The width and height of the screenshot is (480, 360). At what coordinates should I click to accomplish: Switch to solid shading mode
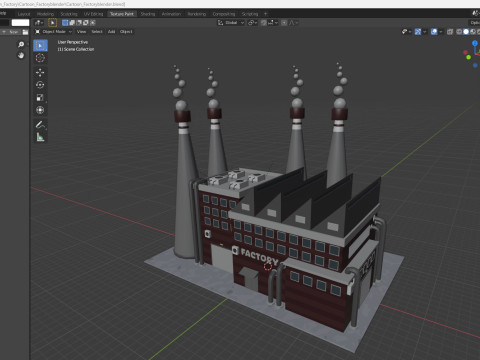pos(466,32)
